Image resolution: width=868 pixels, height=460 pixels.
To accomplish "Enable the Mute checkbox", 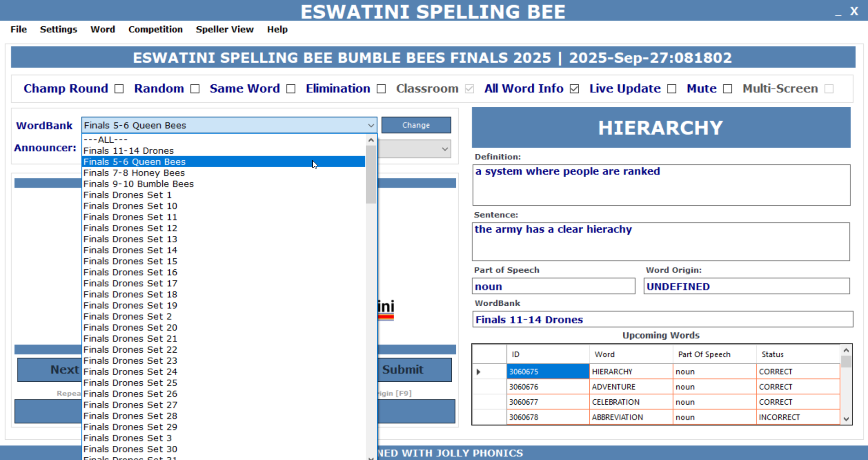I will (727, 89).
